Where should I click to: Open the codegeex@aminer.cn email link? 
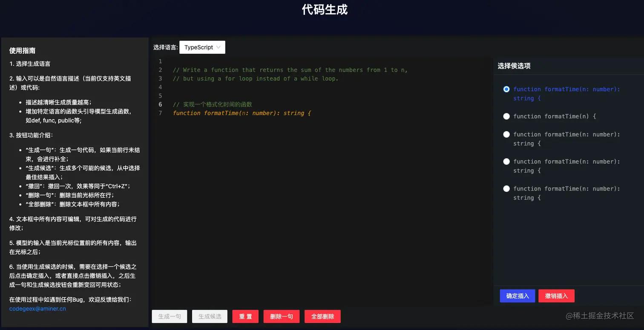click(x=37, y=309)
